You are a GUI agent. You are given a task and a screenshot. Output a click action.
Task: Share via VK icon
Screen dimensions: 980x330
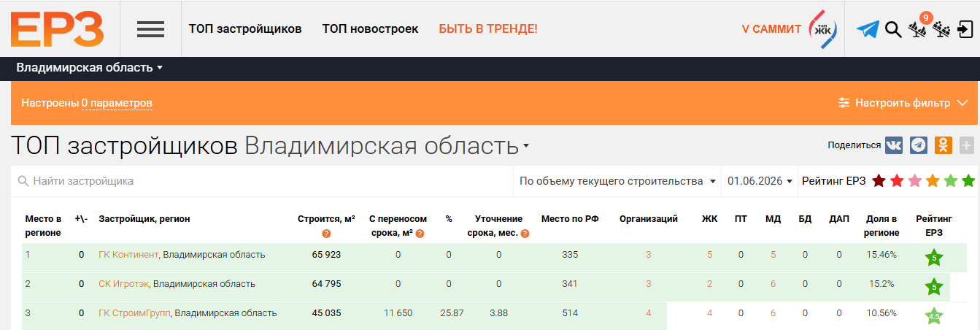(x=894, y=145)
